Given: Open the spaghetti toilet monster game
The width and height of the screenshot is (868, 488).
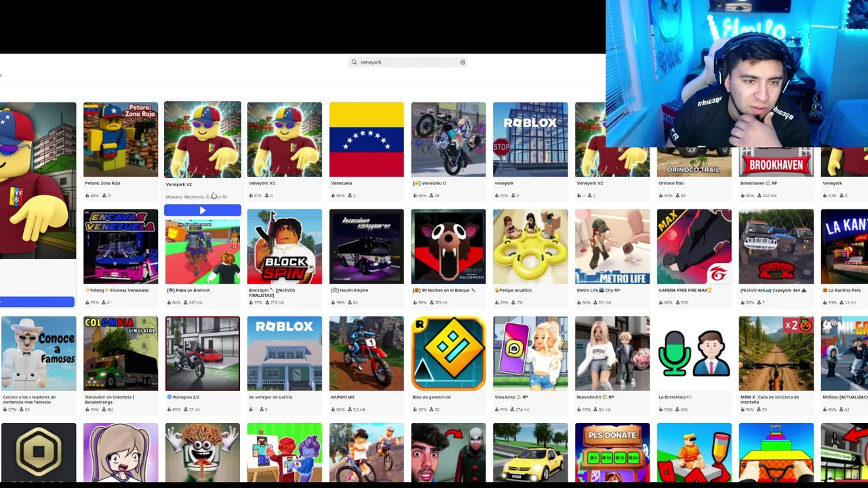Looking at the screenshot, I should [x=202, y=453].
